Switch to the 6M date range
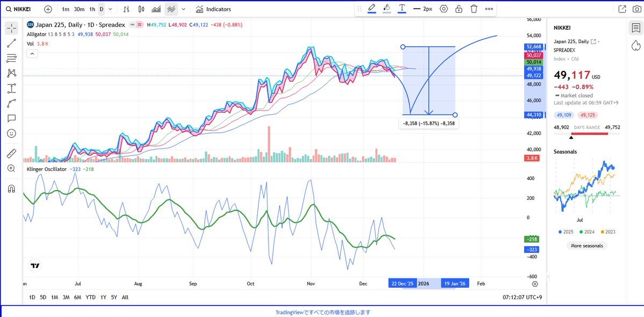 pos(78,297)
